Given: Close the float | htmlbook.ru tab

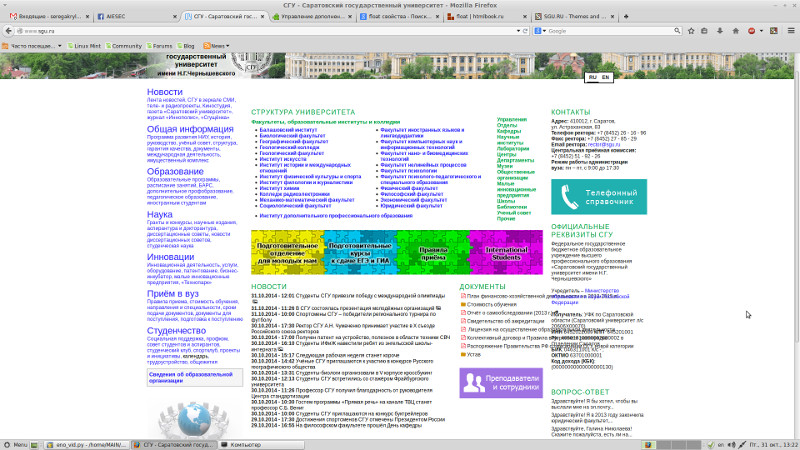Looking at the screenshot, I should [x=525, y=16].
